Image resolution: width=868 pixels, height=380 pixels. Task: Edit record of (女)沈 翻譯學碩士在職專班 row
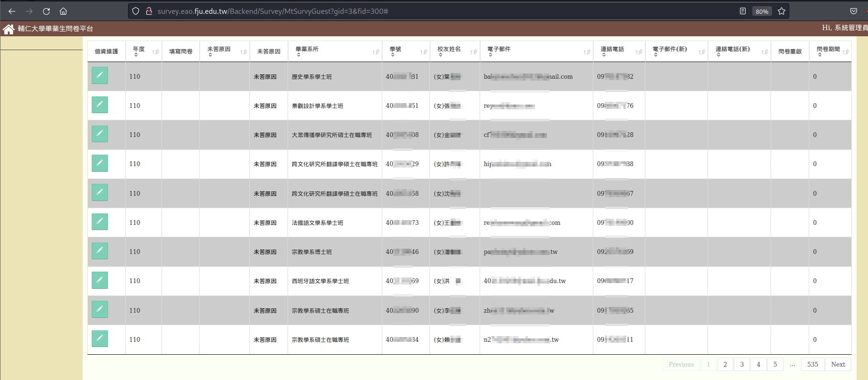pos(100,192)
